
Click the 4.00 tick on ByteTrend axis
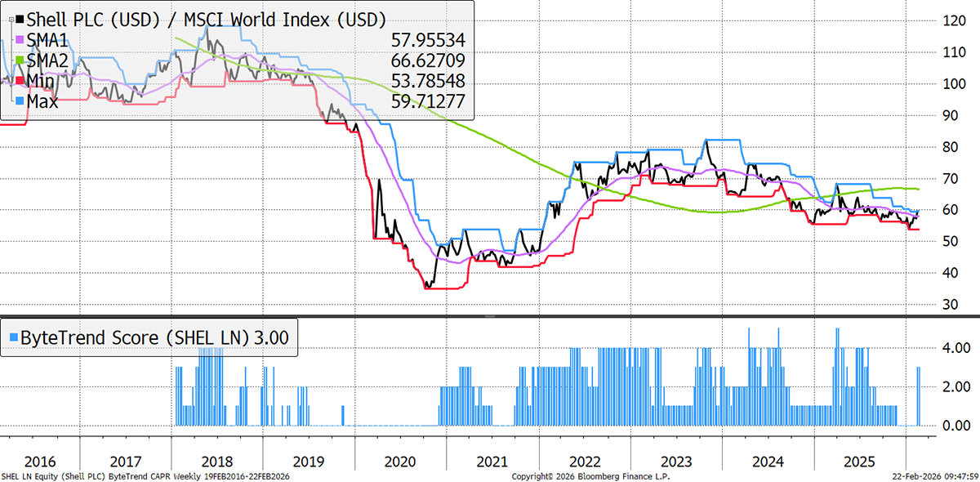click(x=955, y=348)
